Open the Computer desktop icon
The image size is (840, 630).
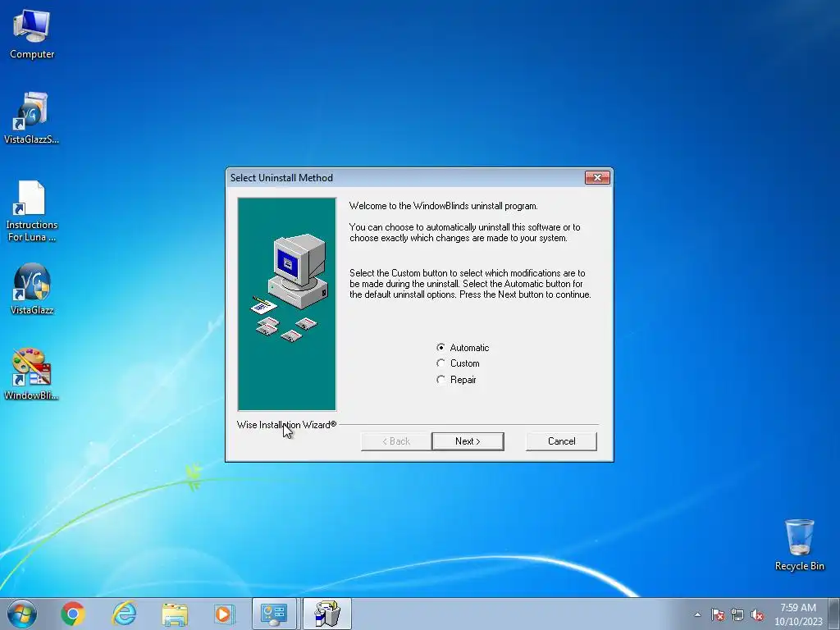[32, 34]
